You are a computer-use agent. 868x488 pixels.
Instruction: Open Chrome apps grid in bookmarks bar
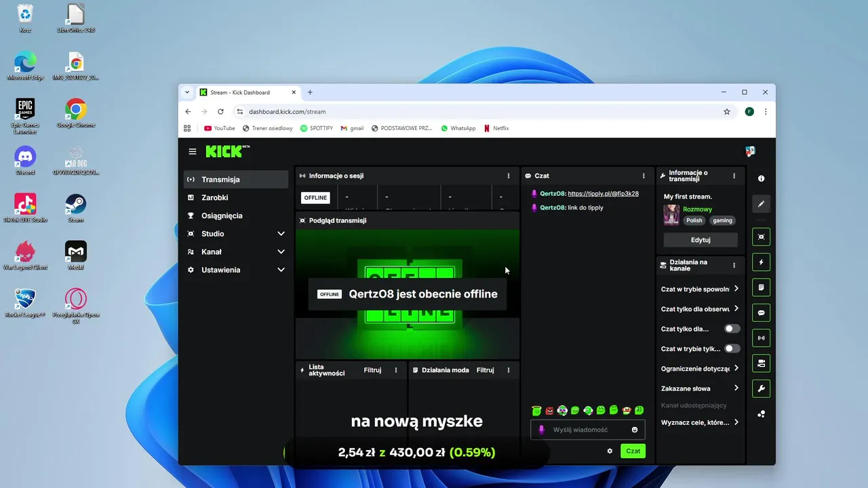click(188, 128)
